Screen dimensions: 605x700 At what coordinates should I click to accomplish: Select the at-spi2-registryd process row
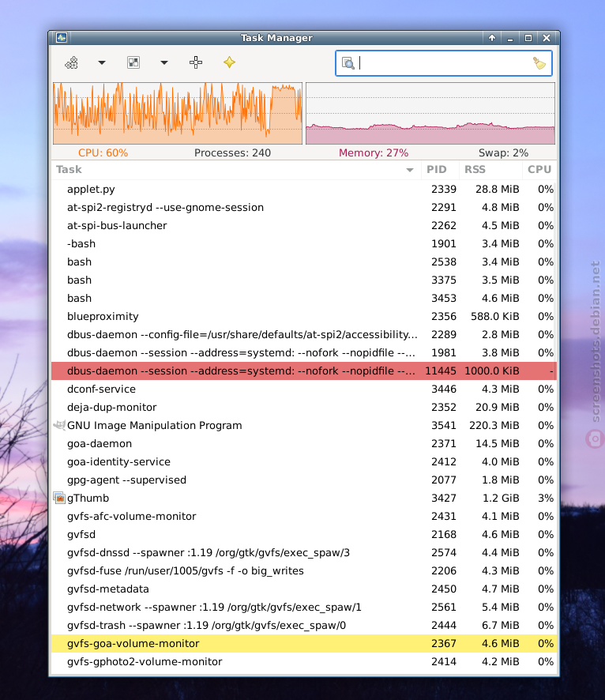pyautogui.click(x=304, y=208)
